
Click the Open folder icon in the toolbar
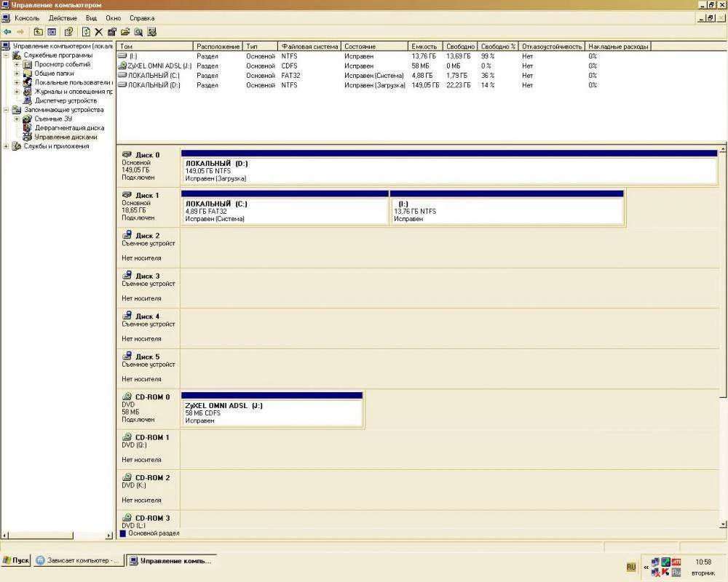point(125,32)
